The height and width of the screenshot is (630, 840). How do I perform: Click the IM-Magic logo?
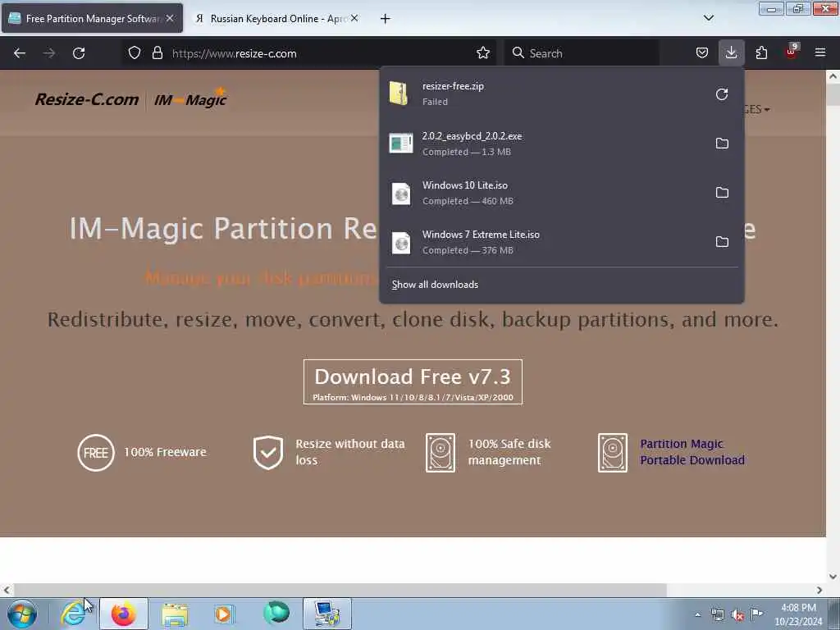[190, 98]
